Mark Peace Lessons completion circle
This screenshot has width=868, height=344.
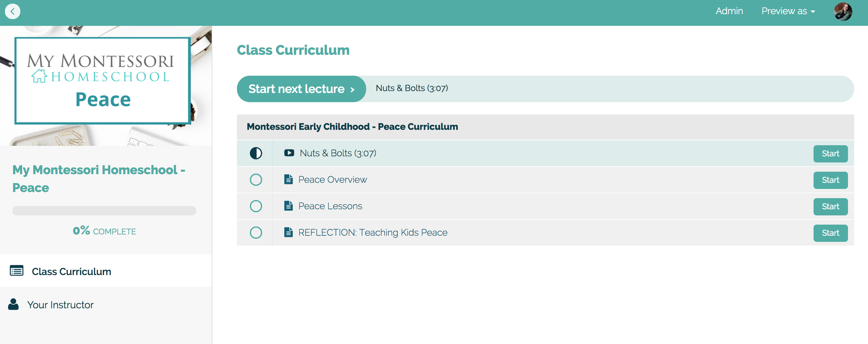tap(256, 206)
